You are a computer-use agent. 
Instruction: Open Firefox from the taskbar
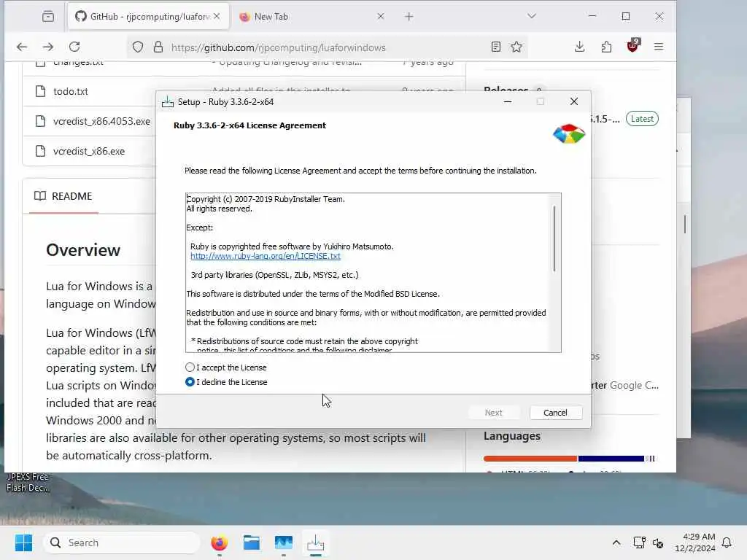(x=219, y=542)
